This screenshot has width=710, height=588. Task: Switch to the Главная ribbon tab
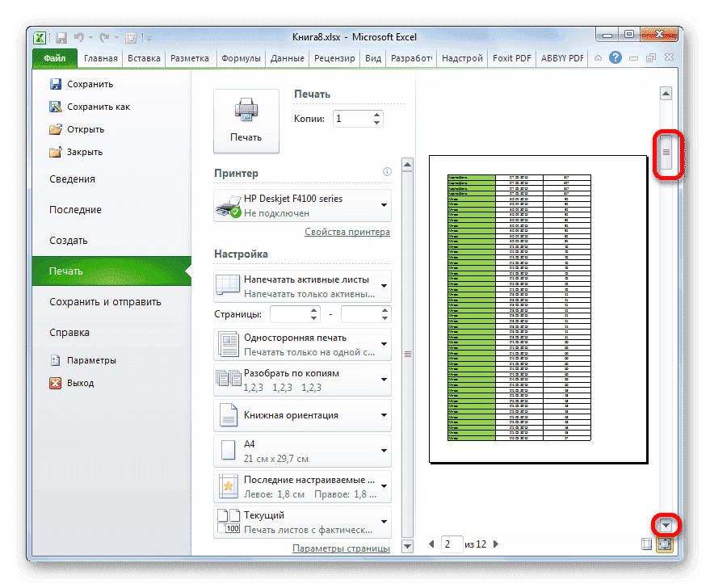coord(100,57)
